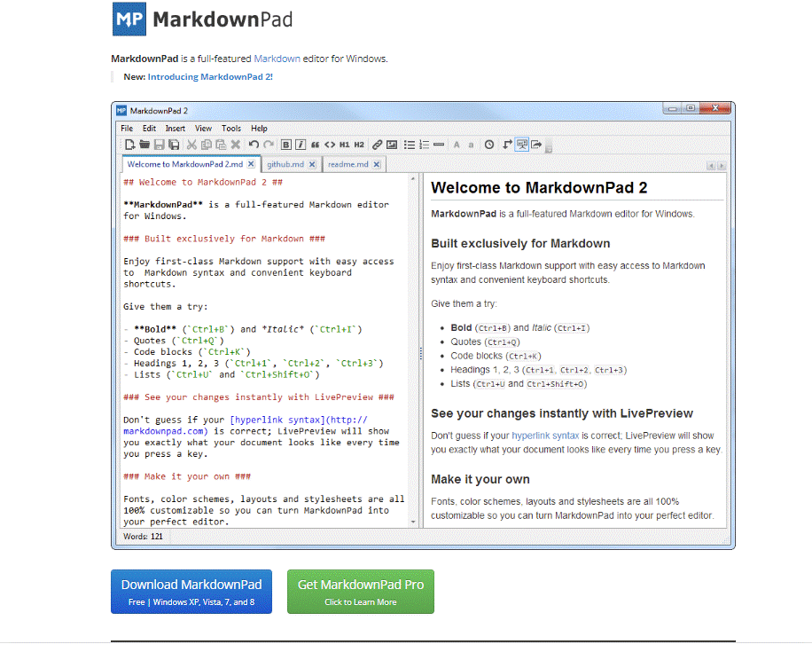
Task: Click the Undo arrow icon
Action: (x=254, y=145)
